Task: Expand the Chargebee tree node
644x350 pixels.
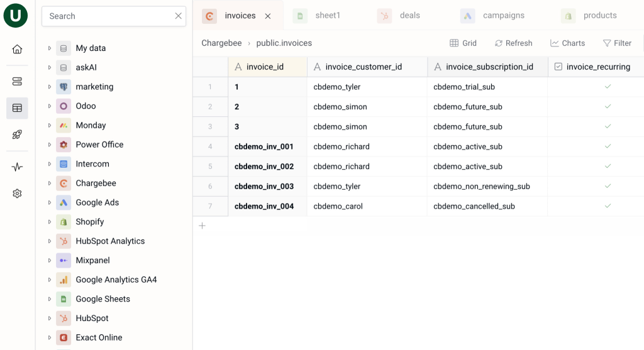Action: click(x=49, y=183)
